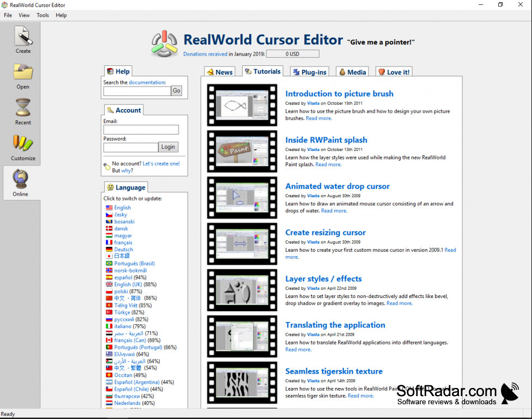Click the French flag beside français

(109, 242)
